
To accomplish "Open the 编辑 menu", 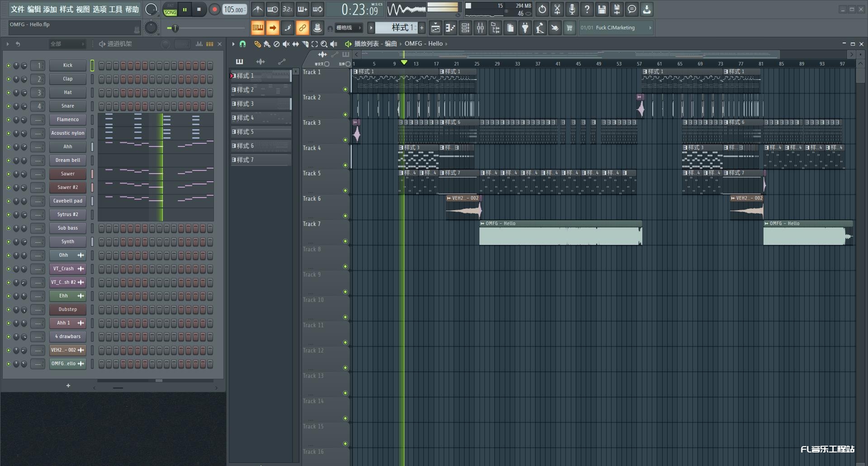I will pyautogui.click(x=34, y=9).
